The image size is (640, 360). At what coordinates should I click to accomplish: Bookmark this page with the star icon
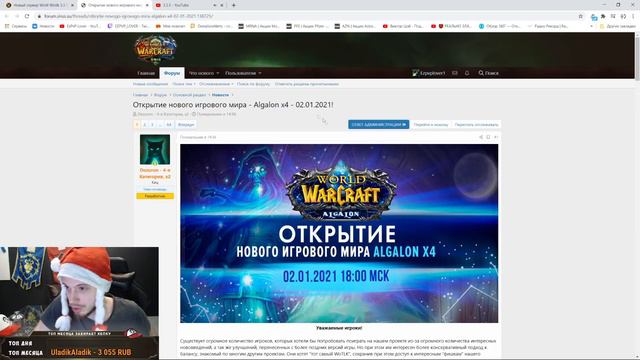point(580,16)
